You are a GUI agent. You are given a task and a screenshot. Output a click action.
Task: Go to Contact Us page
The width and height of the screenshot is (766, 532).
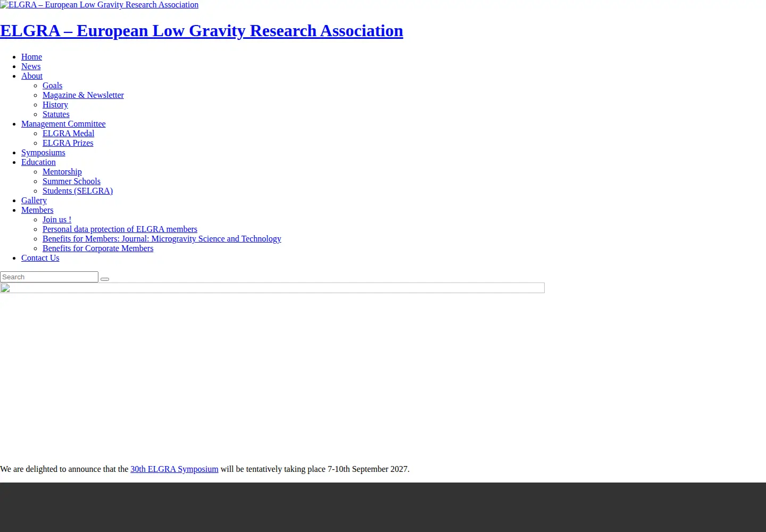(x=40, y=258)
